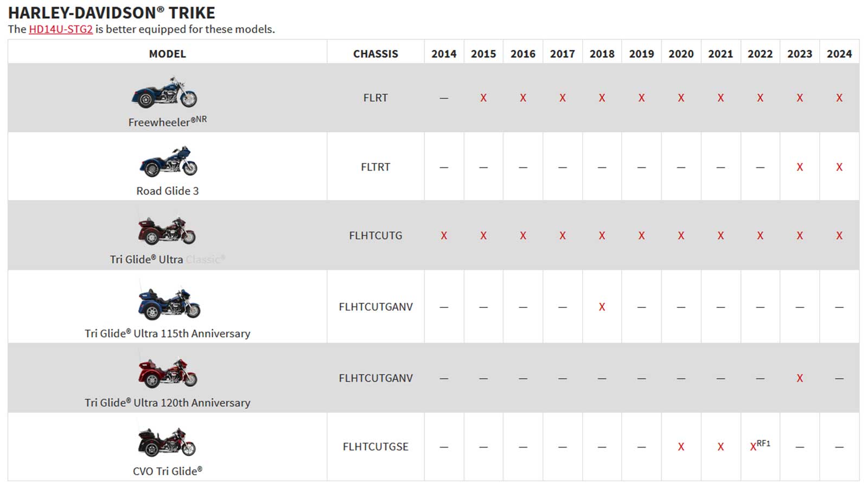The height and width of the screenshot is (486, 868).
Task: Click the Road Glide 3 2023 X mark
Action: point(800,167)
